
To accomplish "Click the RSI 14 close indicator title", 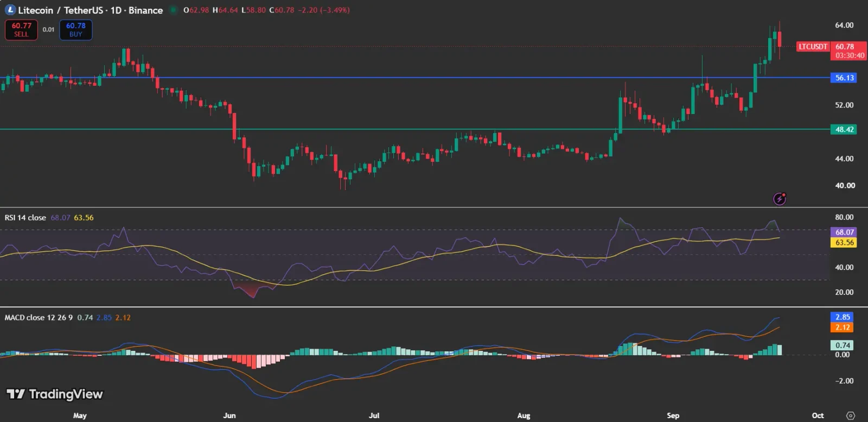I will [x=25, y=217].
